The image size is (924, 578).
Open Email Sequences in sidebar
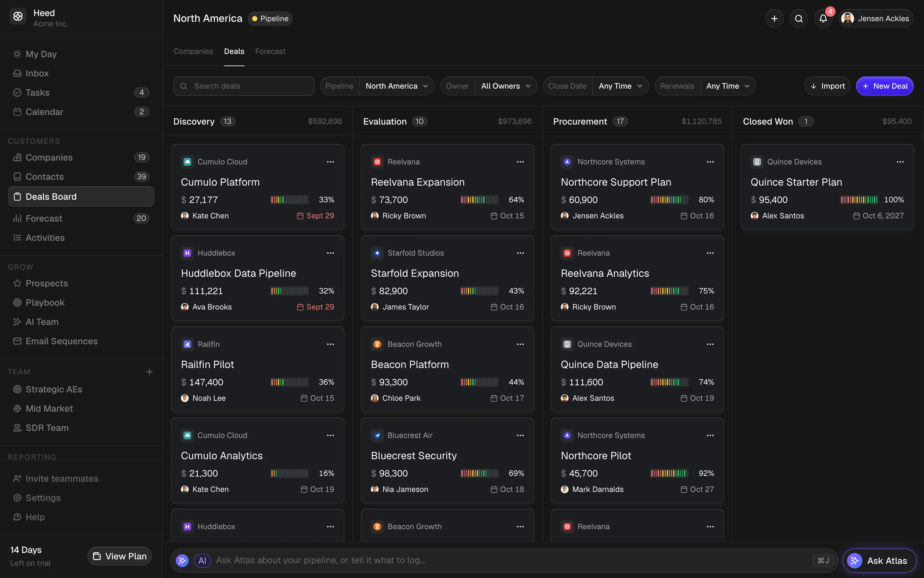coord(81,341)
